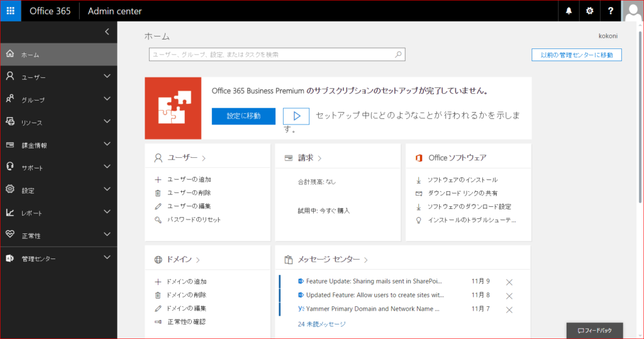
Task: Expand the 課金情報 sidebar section
Action: click(107, 145)
